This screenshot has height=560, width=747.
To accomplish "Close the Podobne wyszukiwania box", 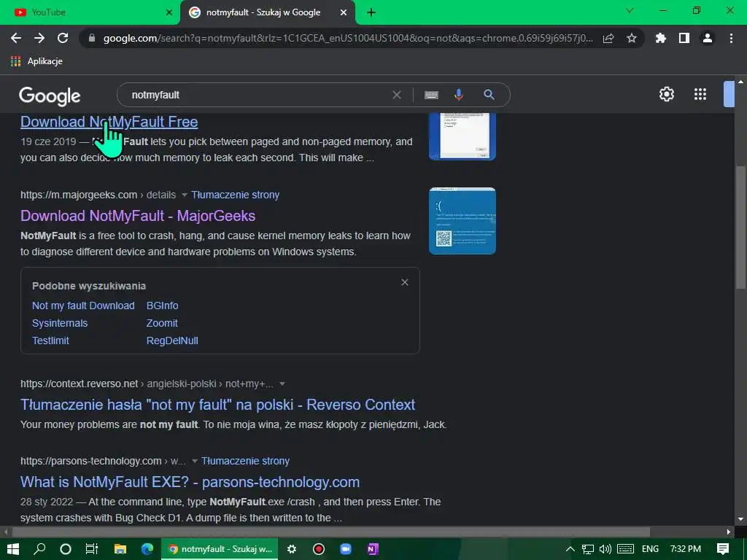I will pos(404,282).
